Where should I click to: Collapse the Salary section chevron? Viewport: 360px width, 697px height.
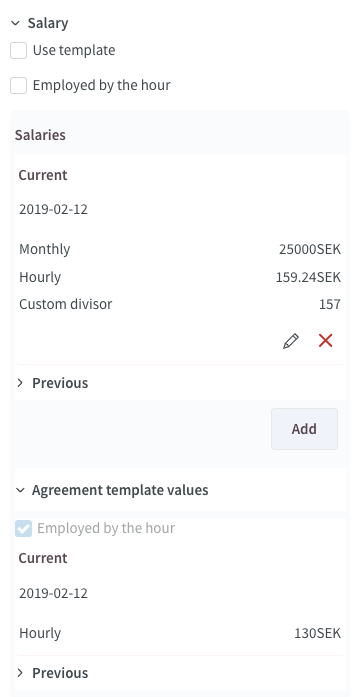16,24
